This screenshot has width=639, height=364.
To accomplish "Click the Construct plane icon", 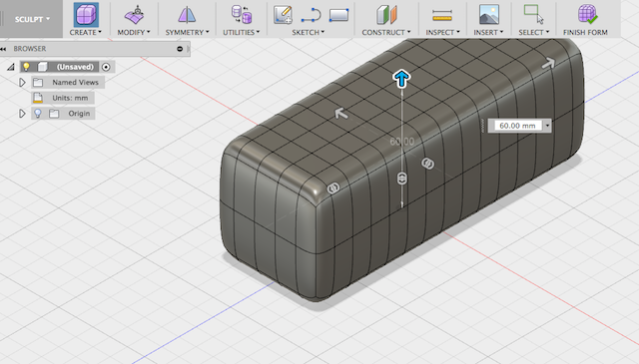I will click(x=386, y=15).
